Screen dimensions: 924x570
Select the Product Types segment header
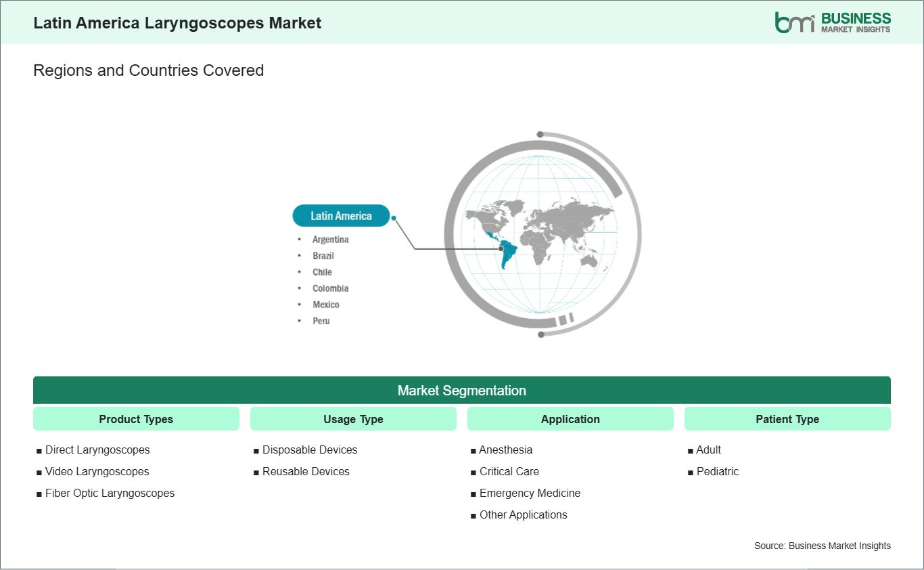click(136, 419)
